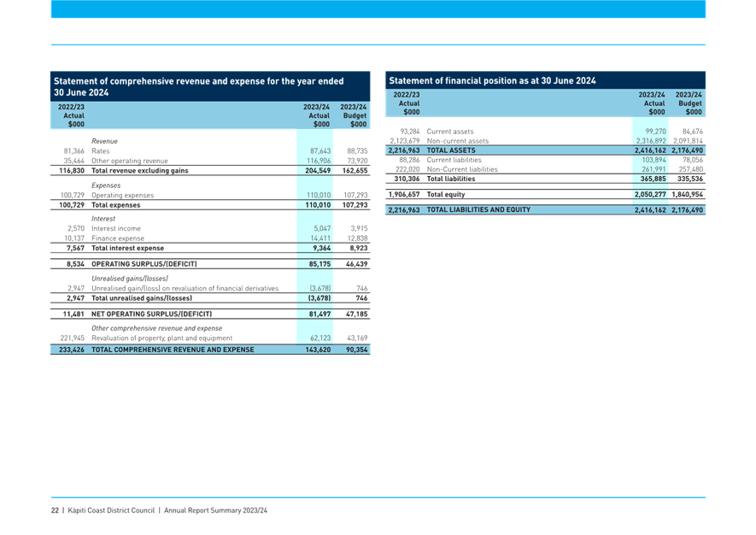This screenshot has height=535, width=756.
Task: Click the 99,270 current assets value
Action: pyautogui.click(x=656, y=132)
